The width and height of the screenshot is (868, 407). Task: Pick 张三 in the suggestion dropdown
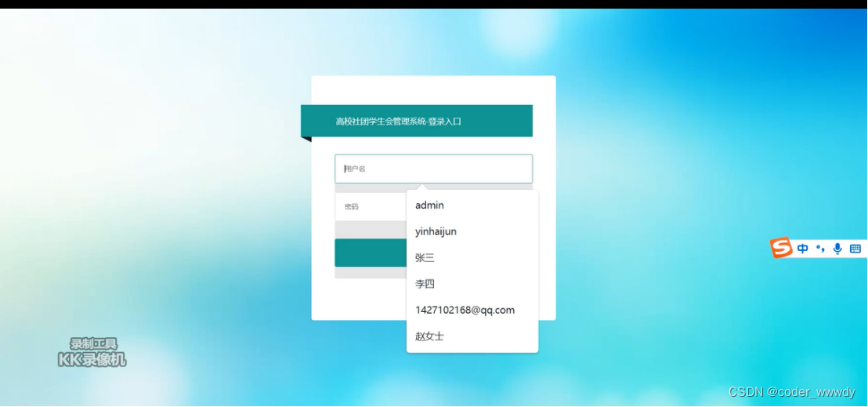click(x=472, y=258)
